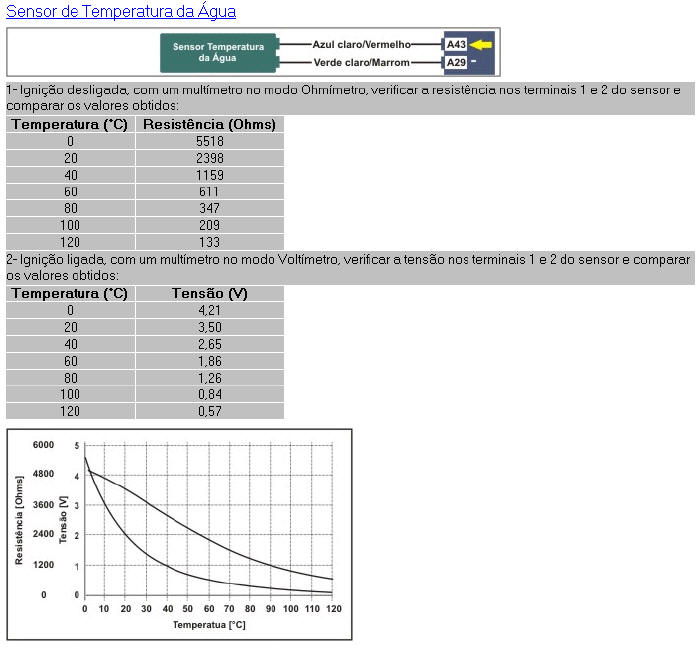Select the 0,57 voltage value

209,411
